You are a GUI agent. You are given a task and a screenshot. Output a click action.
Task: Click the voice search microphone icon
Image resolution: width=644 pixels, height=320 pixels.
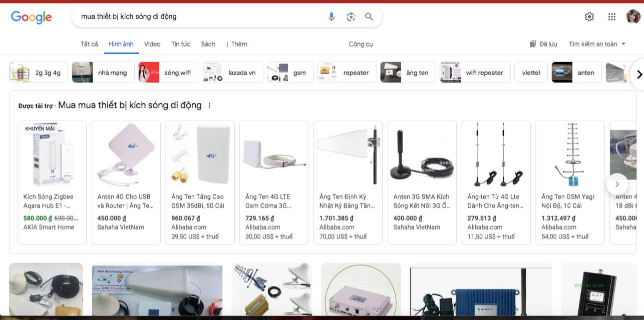331,16
